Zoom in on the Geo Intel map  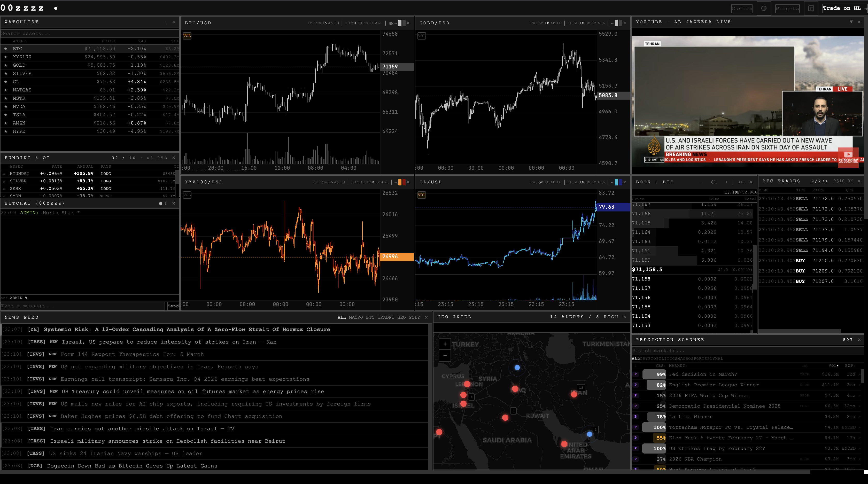[x=445, y=344]
